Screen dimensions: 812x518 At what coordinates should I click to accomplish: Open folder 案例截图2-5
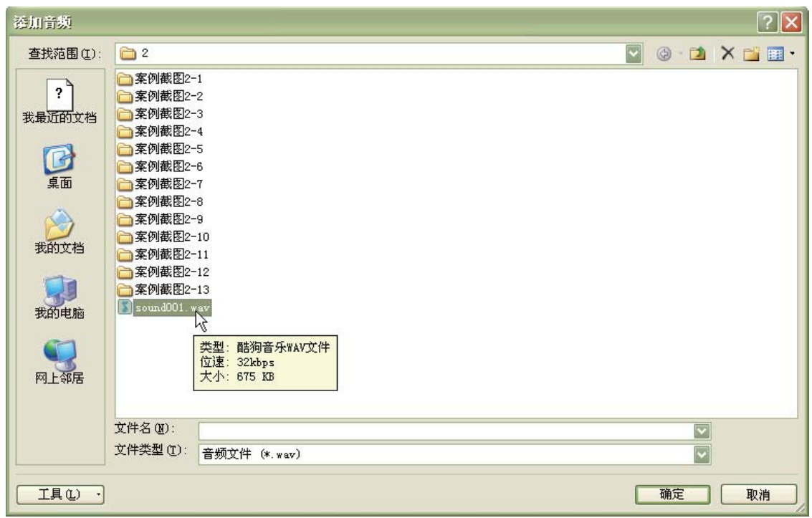[x=160, y=149]
